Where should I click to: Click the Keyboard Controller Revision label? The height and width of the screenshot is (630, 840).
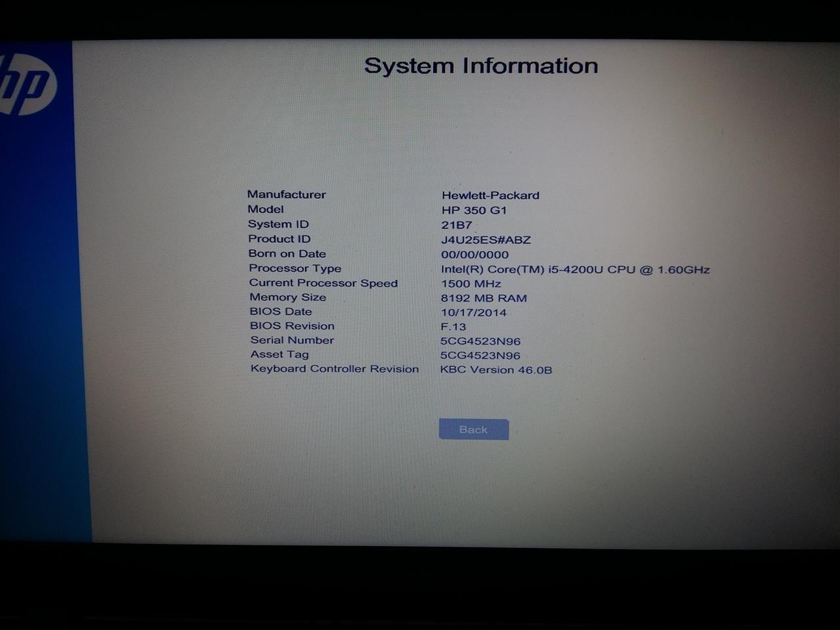(x=334, y=369)
